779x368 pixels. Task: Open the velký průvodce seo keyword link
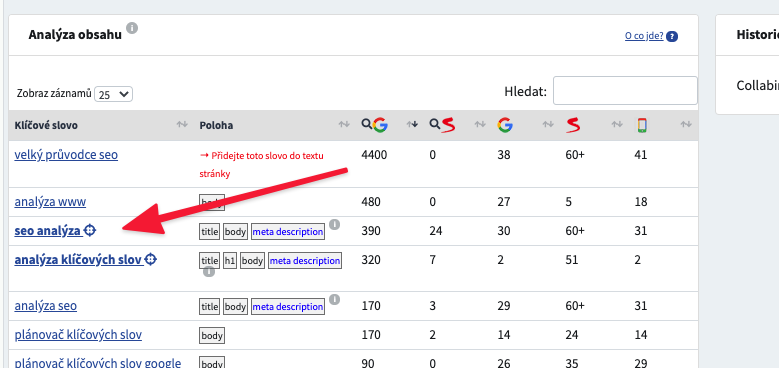66,155
